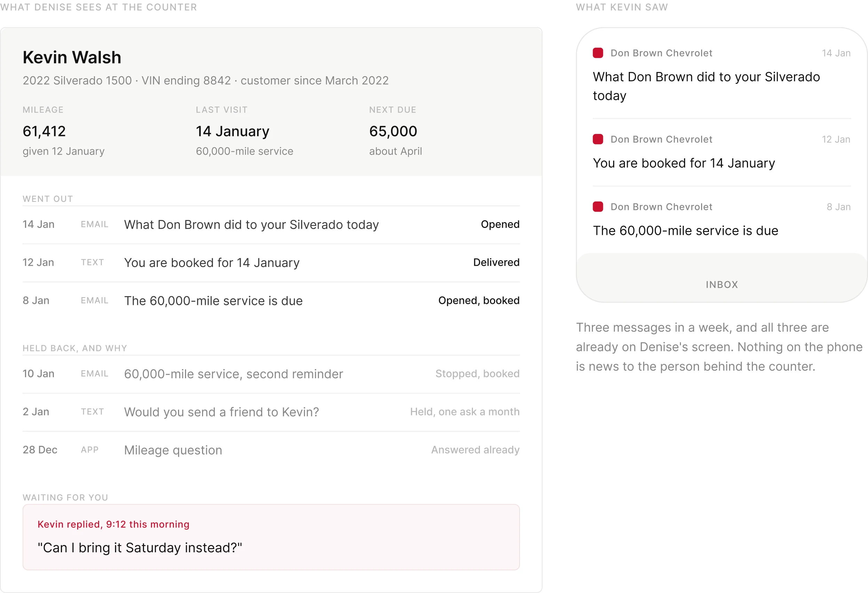Click the "Opened, booked" status
Viewport: 868px width, 593px height.
click(x=479, y=300)
